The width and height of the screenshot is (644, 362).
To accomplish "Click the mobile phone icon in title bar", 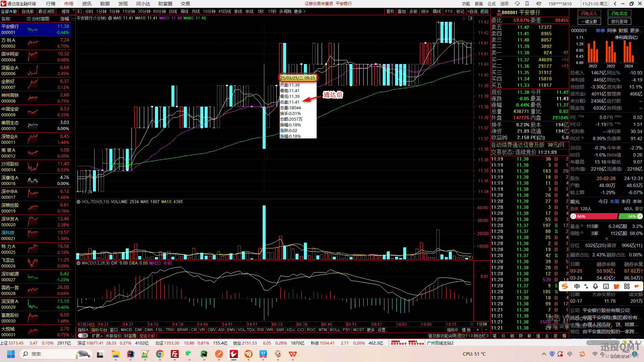I will 527,4.
